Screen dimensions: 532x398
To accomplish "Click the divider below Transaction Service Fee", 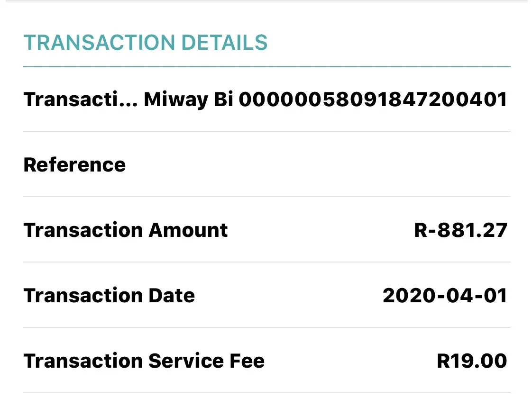I will tap(266, 393).
